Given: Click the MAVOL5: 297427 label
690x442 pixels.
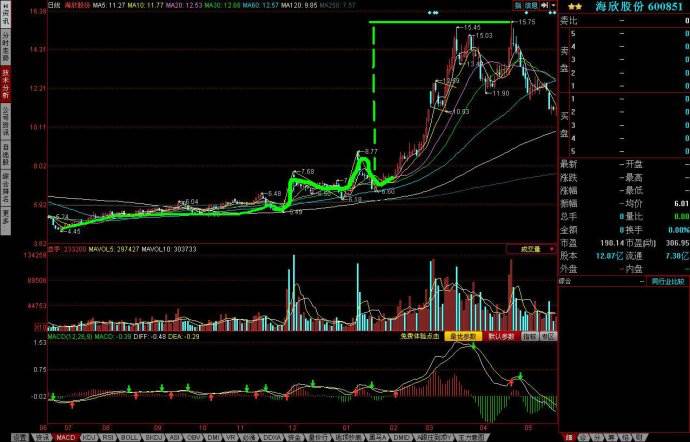Looking at the screenshot, I should pos(114,249).
